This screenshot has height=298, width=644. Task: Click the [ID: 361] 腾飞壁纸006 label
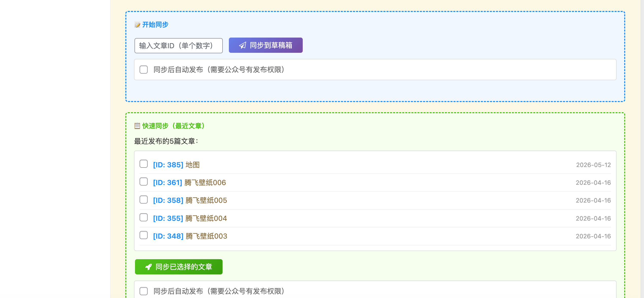pyautogui.click(x=190, y=183)
